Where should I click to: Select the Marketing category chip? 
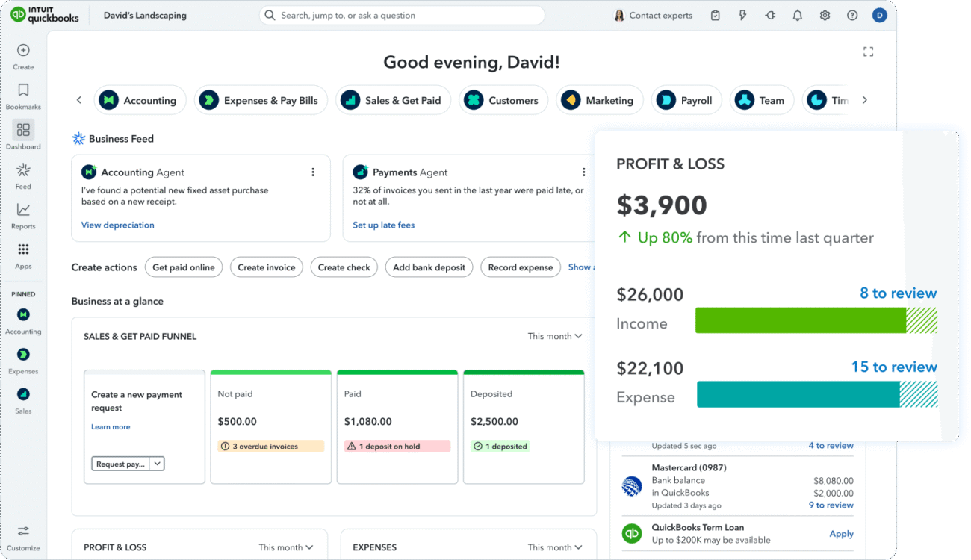[x=601, y=100]
